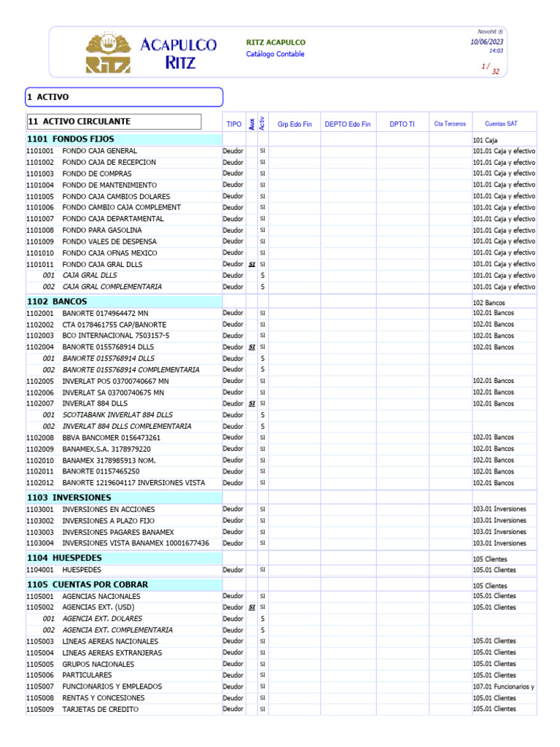The width and height of the screenshot is (560, 747).
Task: Click account 'LINEAS AEREAS EXTRANJERAS'
Action: click(x=112, y=654)
